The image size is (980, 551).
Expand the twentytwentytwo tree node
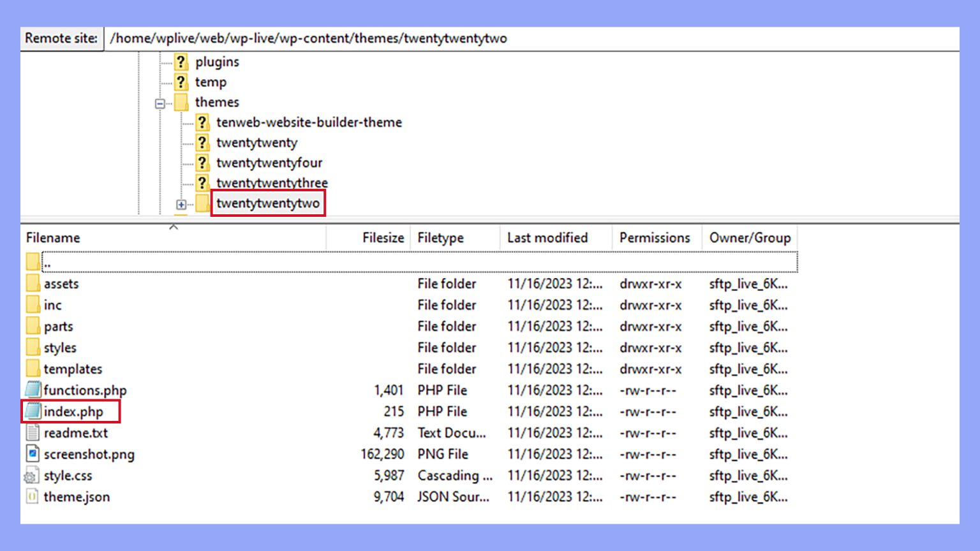coord(181,205)
